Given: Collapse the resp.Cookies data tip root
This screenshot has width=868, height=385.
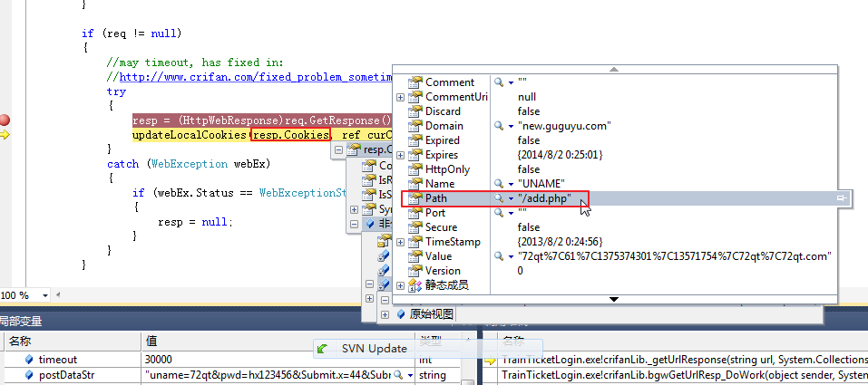Looking at the screenshot, I should pos(338,149).
